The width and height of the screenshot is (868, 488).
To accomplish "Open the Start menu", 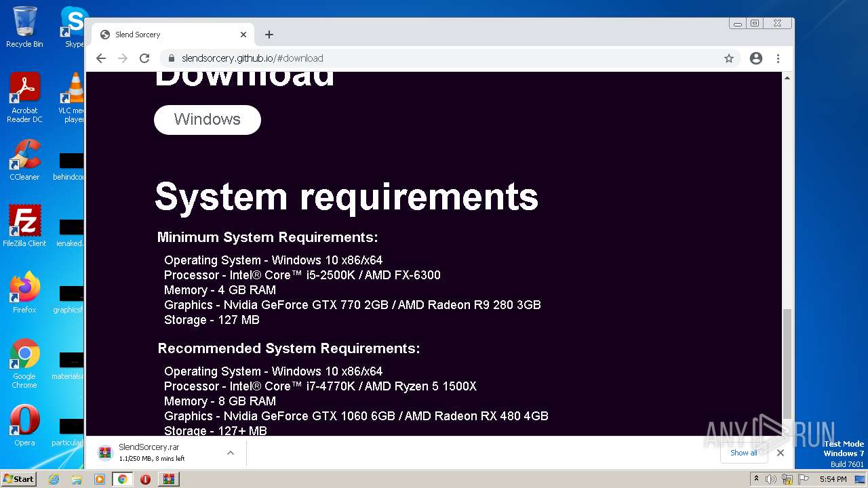I will [x=18, y=479].
